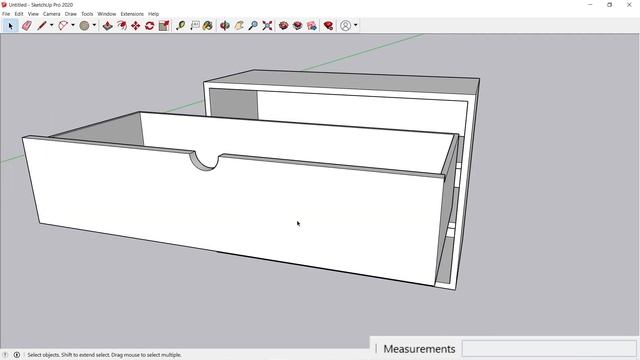Minimize the SketchUp window

(590, 4)
